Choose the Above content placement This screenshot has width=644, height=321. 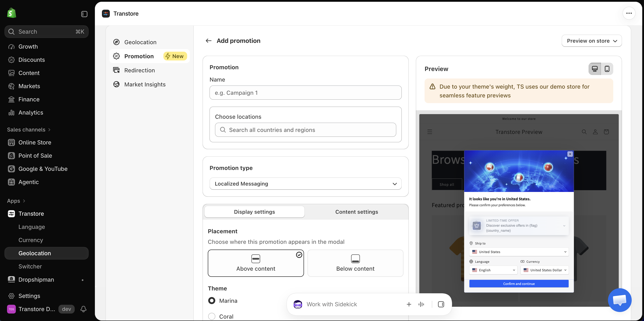[256, 263]
